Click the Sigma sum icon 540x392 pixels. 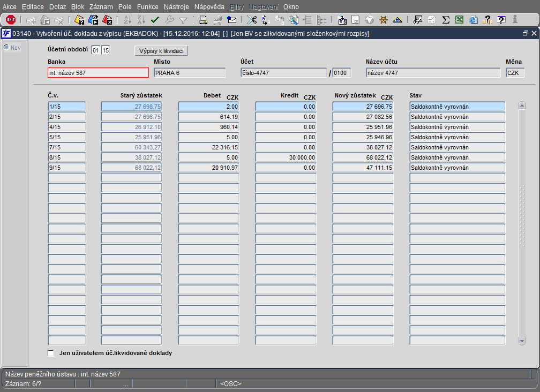[446, 20]
